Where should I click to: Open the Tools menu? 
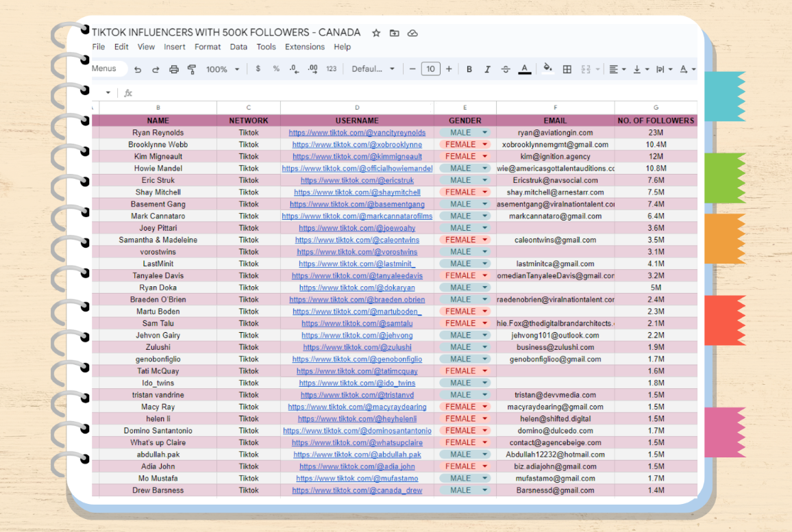[267, 47]
